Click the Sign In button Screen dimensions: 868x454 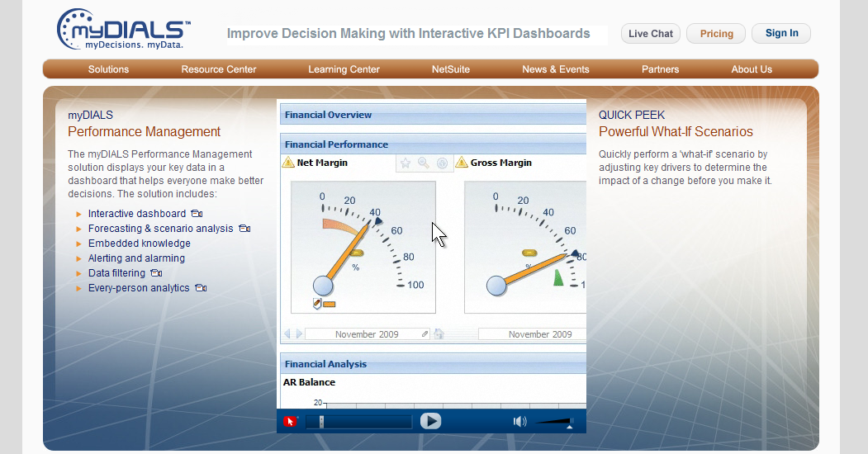pos(781,33)
